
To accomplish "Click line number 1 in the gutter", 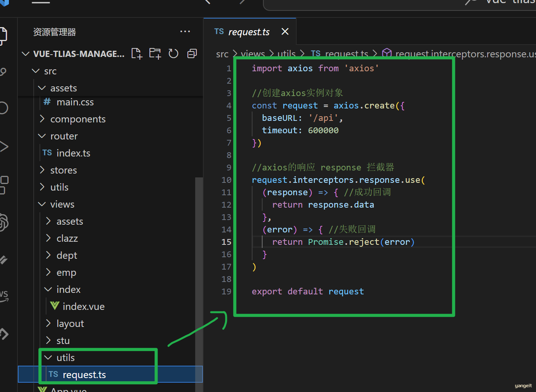I will (x=229, y=69).
